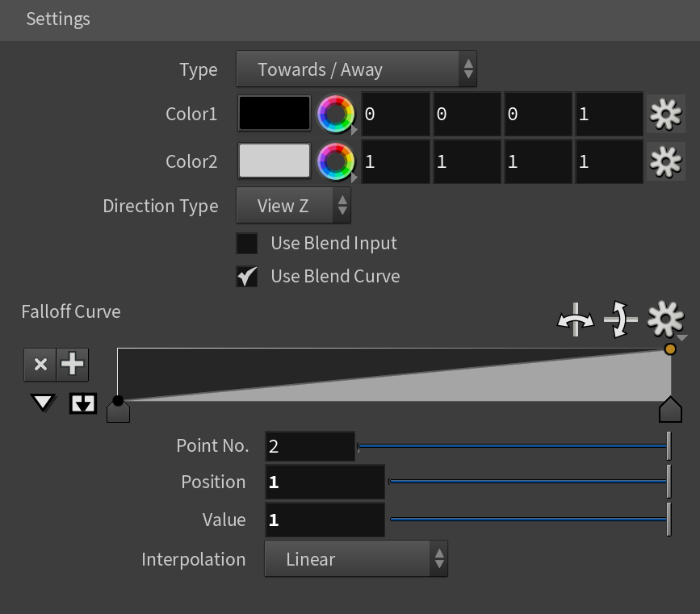Collapse ramp controls with triangle arrow
This screenshot has height=614, width=700.
click(43, 403)
